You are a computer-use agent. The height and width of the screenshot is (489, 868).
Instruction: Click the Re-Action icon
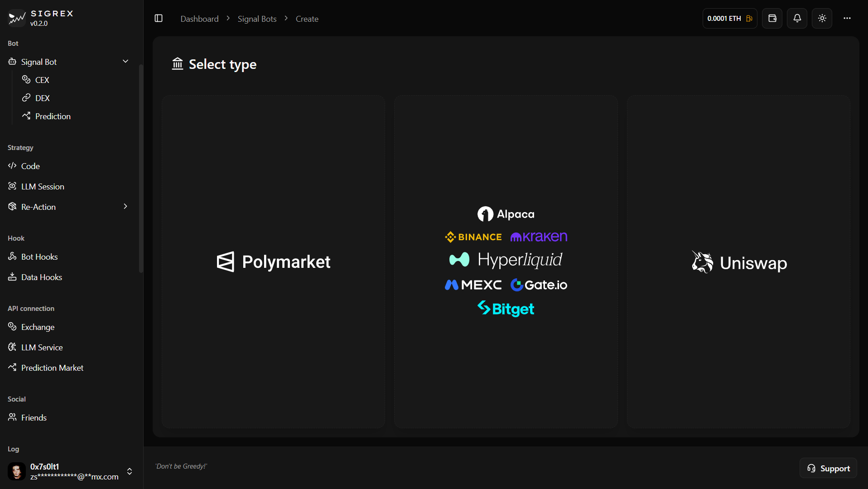tap(12, 207)
